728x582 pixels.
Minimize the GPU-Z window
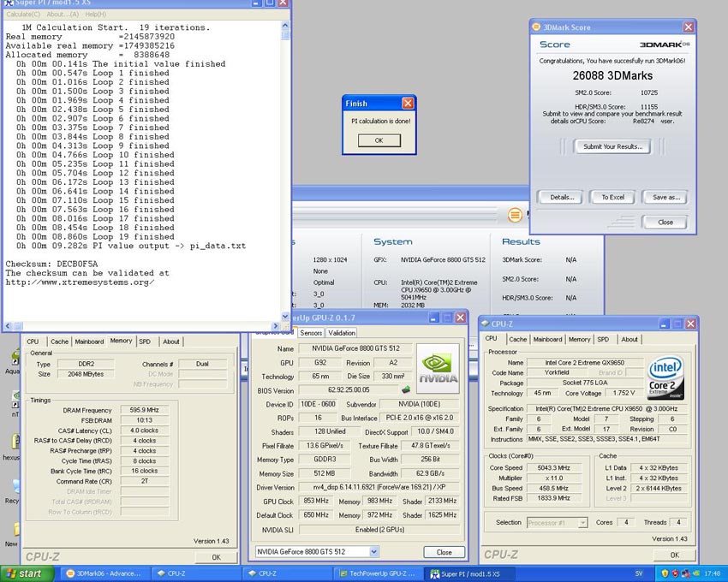click(x=433, y=318)
